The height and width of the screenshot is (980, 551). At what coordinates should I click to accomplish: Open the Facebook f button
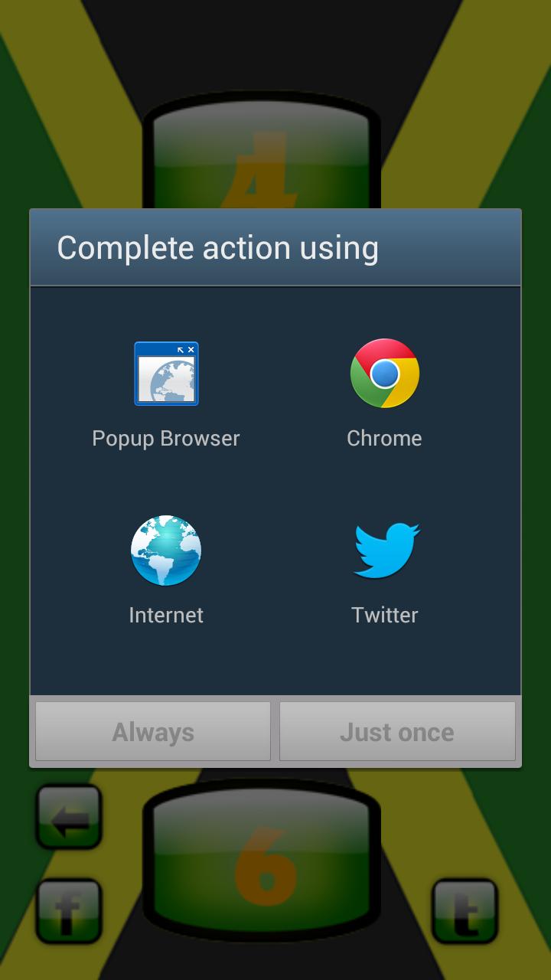click(69, 911)
